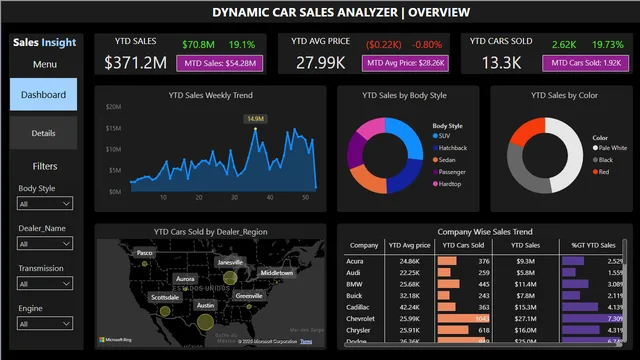Click the Microsoft Bing logo on map

[116, 340]
